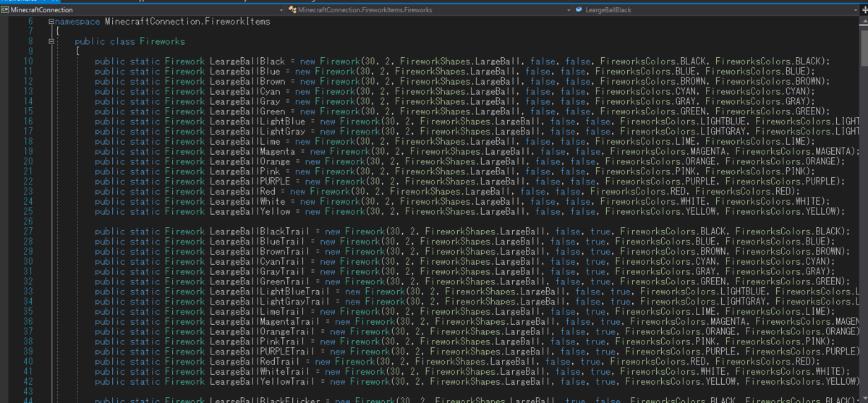Click the identifier LeargeBallGray on line 14
This screenshot has width=868, height=403.
tap(244, 102)
